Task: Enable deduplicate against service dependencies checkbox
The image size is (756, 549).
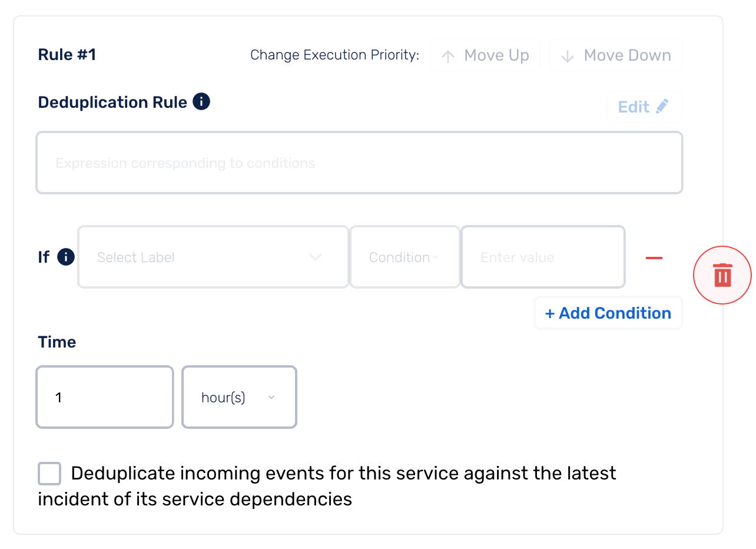Action: (49, 474)
